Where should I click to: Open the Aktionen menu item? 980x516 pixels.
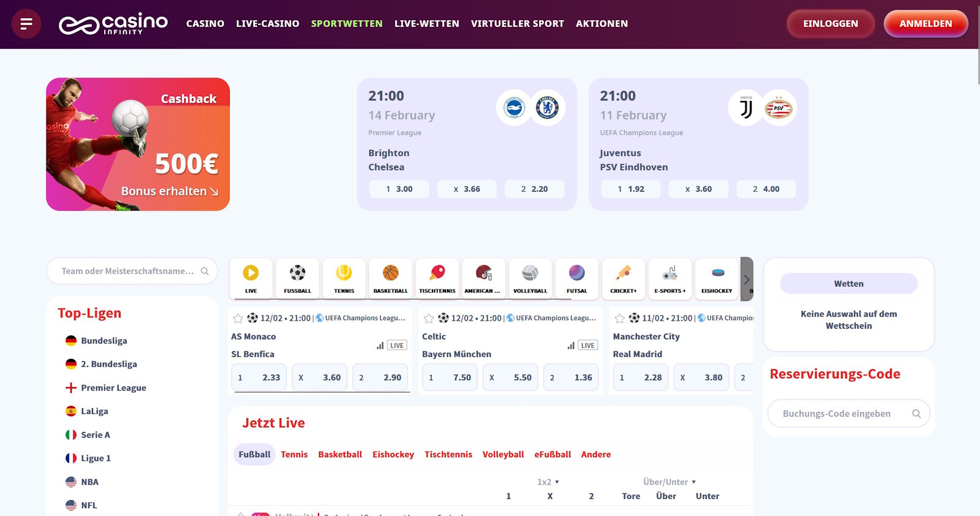pyautogui.click(x=602, y=24)
